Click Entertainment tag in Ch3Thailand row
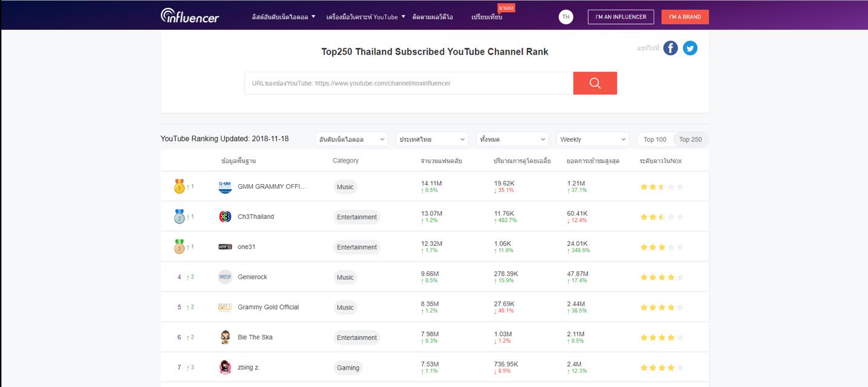Screen dimensions: 868x387 pos(357,217)
